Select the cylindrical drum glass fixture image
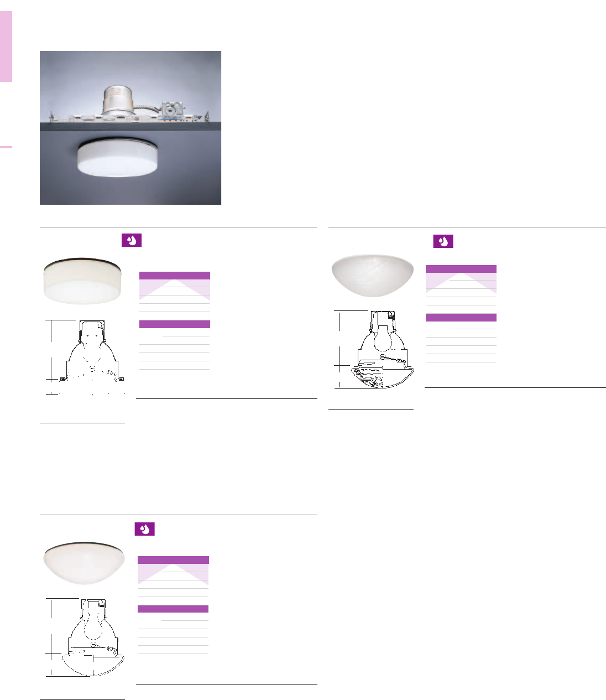The height and width of the screenshot is (700, 606). (x=82, y=281)
